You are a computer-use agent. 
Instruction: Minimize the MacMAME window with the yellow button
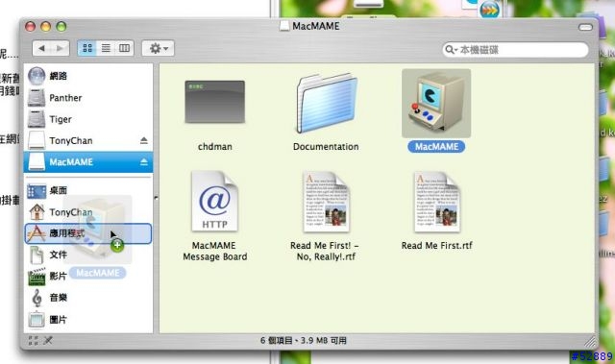[46, 27]
